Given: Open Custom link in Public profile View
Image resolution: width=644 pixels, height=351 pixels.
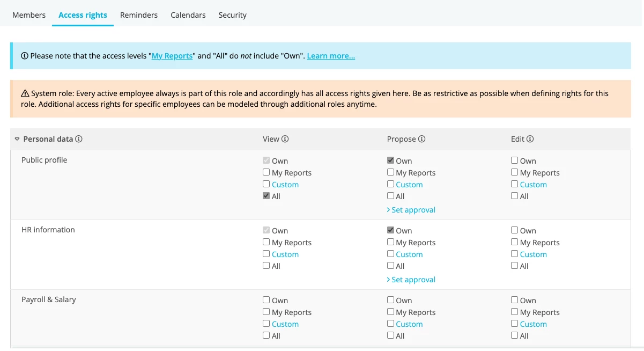Looking at the screenshot, I should [x=285, y=185].
